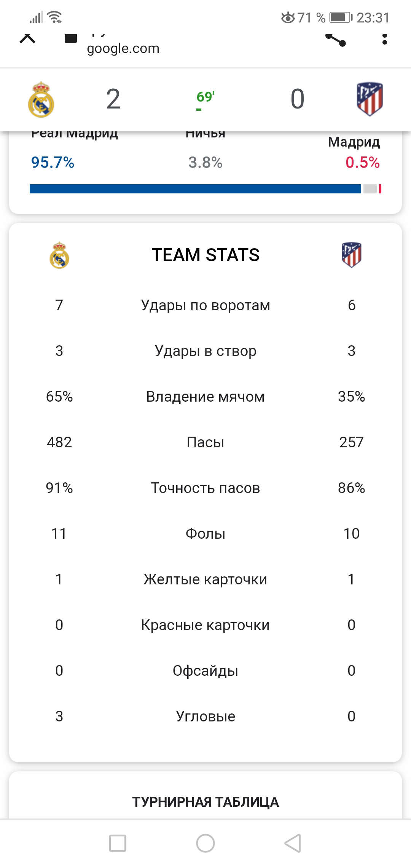Tap the Android back navigation button
The image size is (411, 868).
[293, 843]
